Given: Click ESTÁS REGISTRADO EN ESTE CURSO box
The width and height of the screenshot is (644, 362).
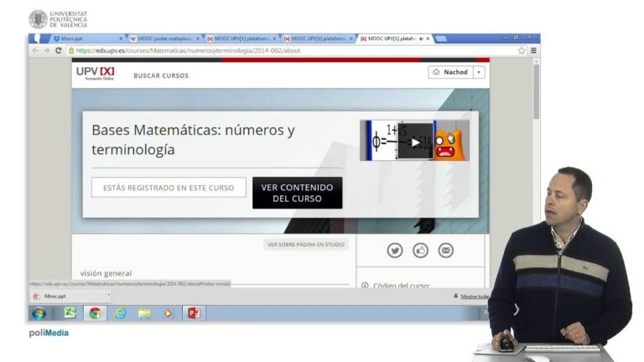Looking at the screenshot, I should click(169, 188).
